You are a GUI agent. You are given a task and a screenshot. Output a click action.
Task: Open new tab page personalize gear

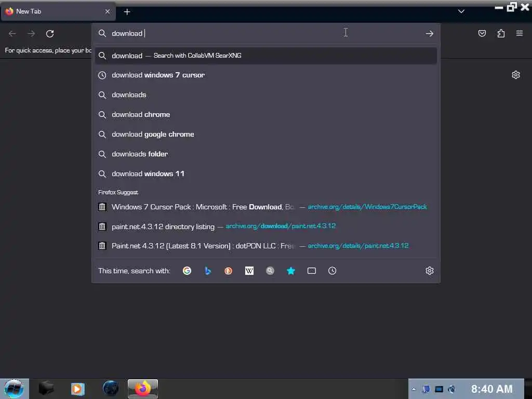(516, 75)
